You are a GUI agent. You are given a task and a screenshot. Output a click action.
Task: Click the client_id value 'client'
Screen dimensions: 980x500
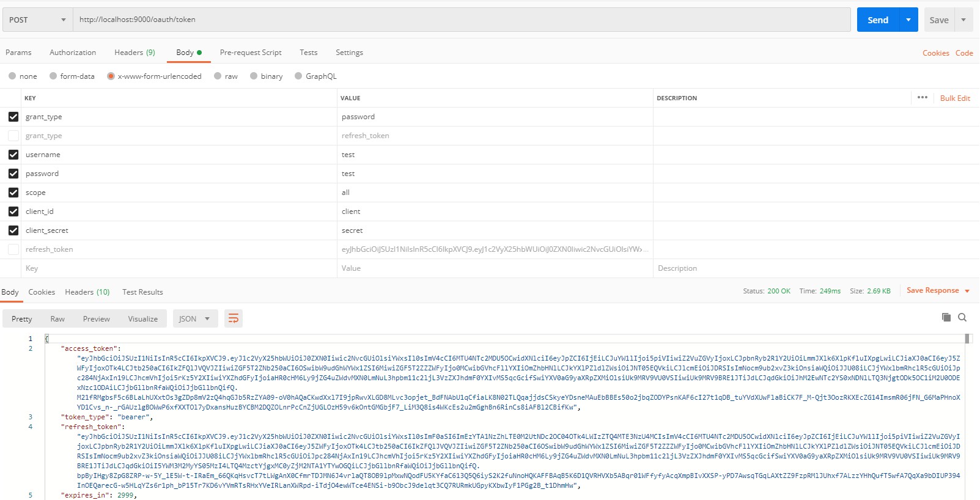[x=351, y=211]
